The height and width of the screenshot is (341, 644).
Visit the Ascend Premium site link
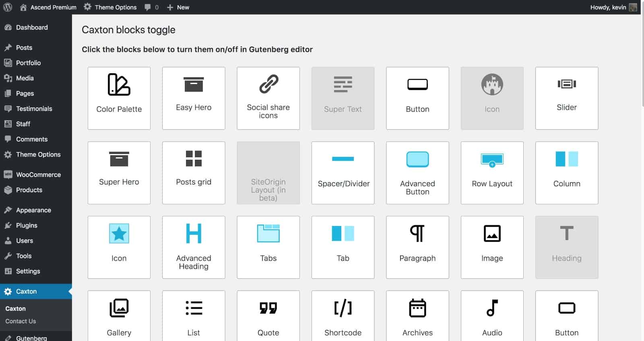pyautogui.click(x=48, y=7)
